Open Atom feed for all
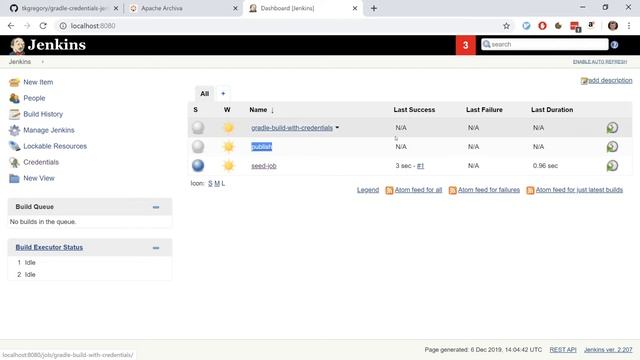This screenshot has height=360, width=640. click(418, 190)
